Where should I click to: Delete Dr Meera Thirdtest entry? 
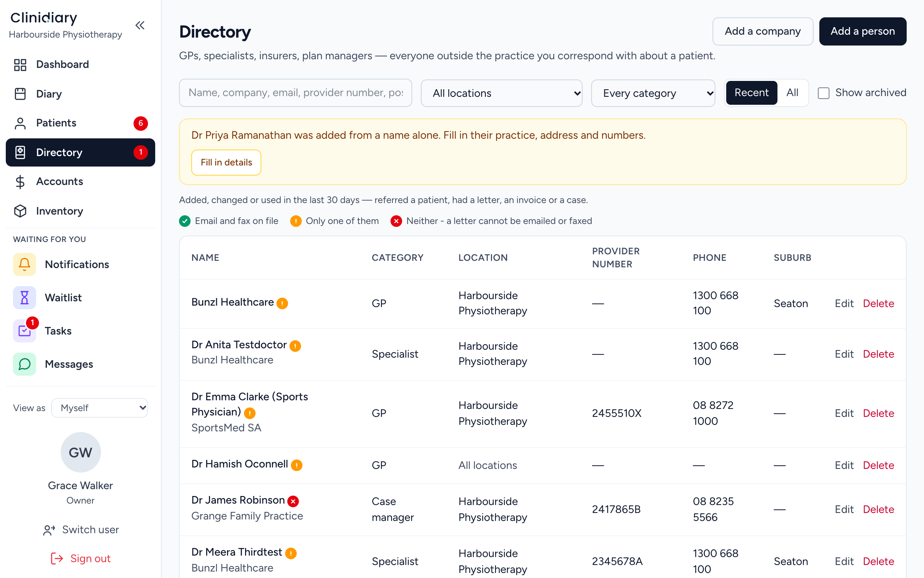click(878, 561)
